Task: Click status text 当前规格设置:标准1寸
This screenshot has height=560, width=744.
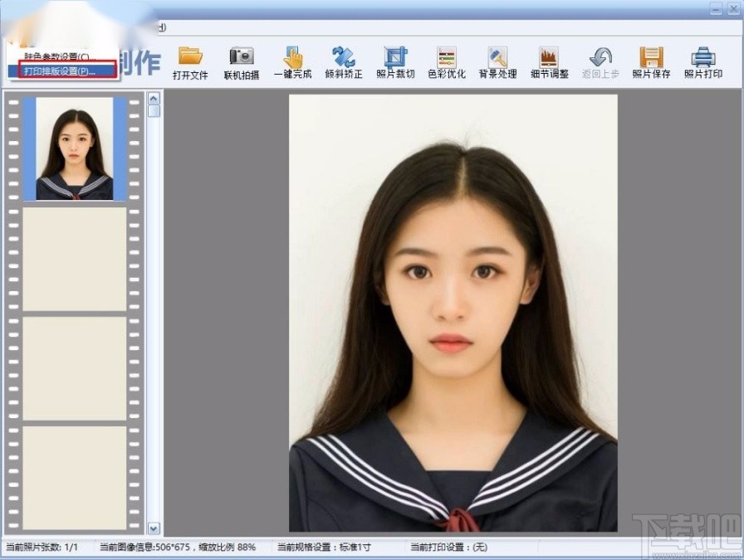Action: tap(324, 548)
